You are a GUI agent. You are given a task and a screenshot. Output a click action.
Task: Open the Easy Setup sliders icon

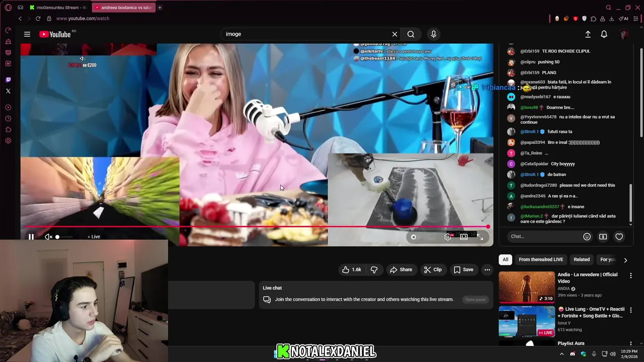pos(636,19)
